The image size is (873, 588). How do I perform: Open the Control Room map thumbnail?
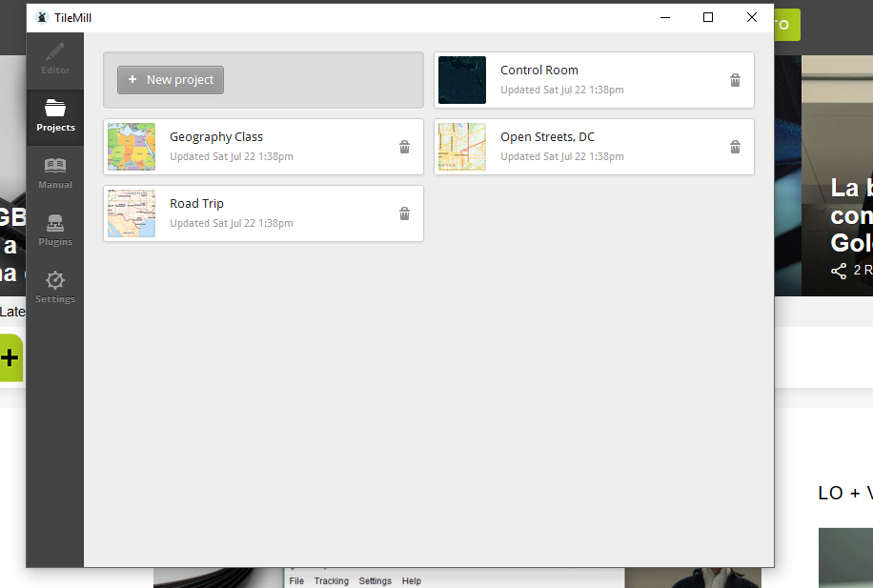click(x=462, y=80)
